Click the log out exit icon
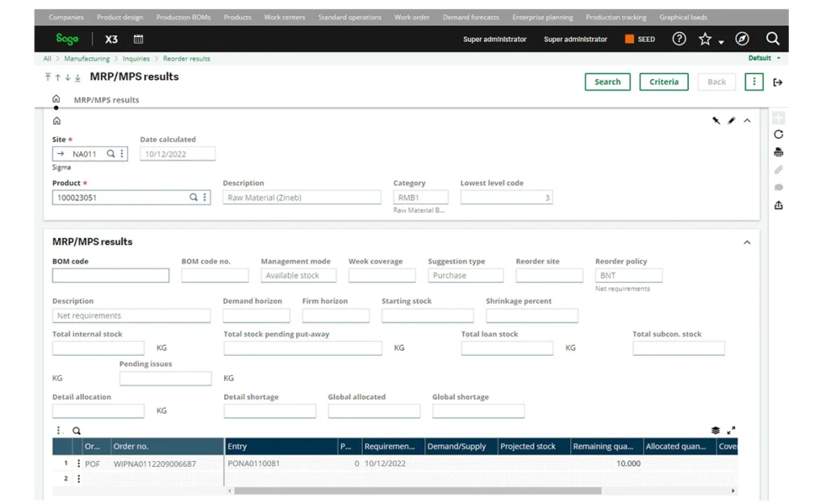 click(x=778, y=82)
